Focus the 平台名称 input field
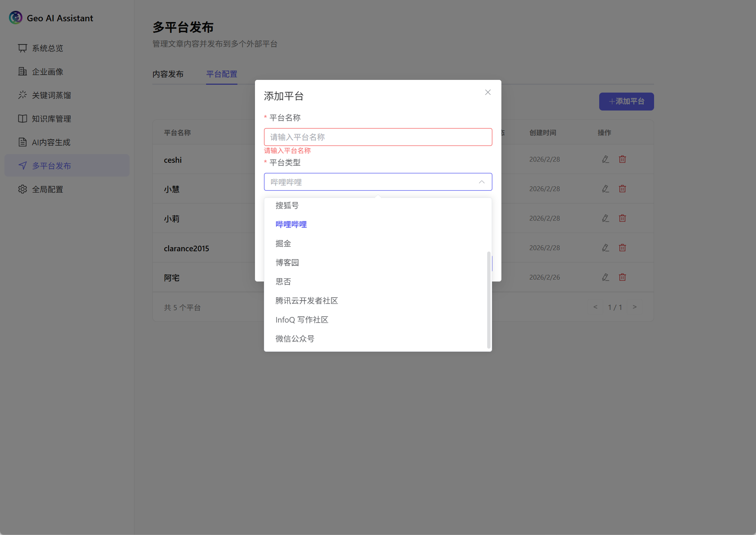Screen dimensions: 756x535 378,137
